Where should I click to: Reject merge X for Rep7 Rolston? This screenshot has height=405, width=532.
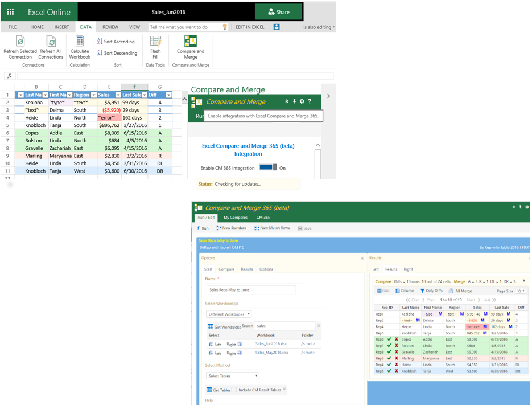point(396,346)
